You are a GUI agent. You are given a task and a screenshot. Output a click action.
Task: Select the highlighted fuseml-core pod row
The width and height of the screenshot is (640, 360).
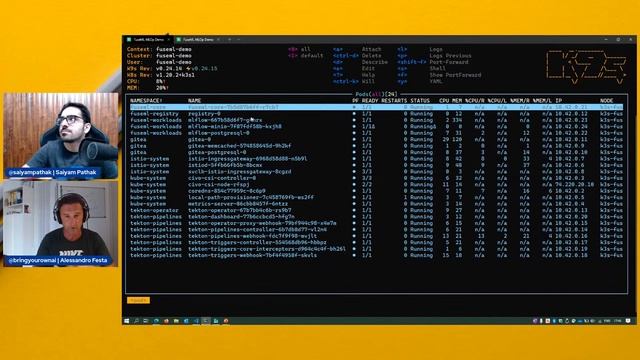pyautogui.click(x=376, y=107)
